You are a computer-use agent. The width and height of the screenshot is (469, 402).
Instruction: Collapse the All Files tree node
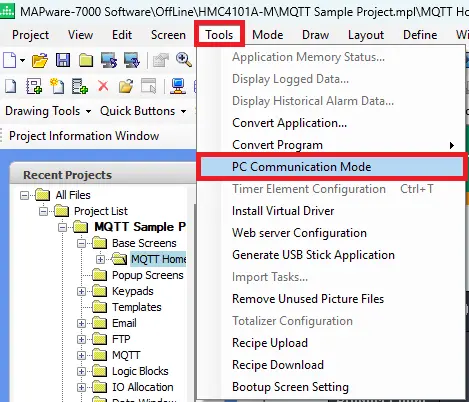pos(25,195)
